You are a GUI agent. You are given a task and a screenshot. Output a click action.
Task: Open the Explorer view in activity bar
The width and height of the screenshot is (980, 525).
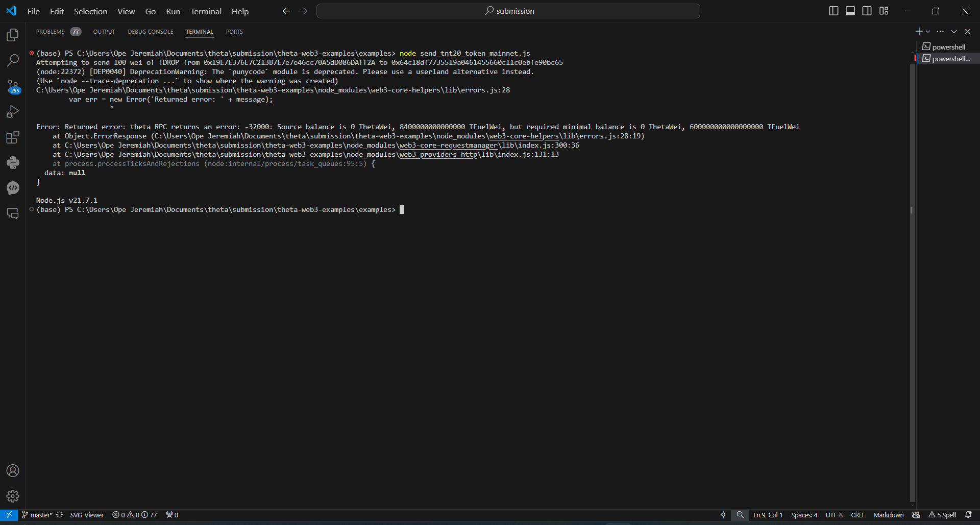point(13,35)
